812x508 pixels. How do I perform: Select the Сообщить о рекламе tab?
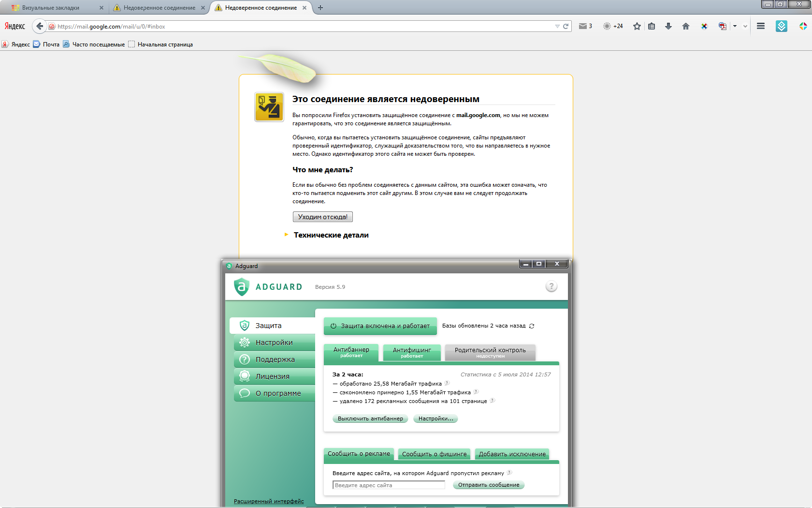tap(359, 454)
